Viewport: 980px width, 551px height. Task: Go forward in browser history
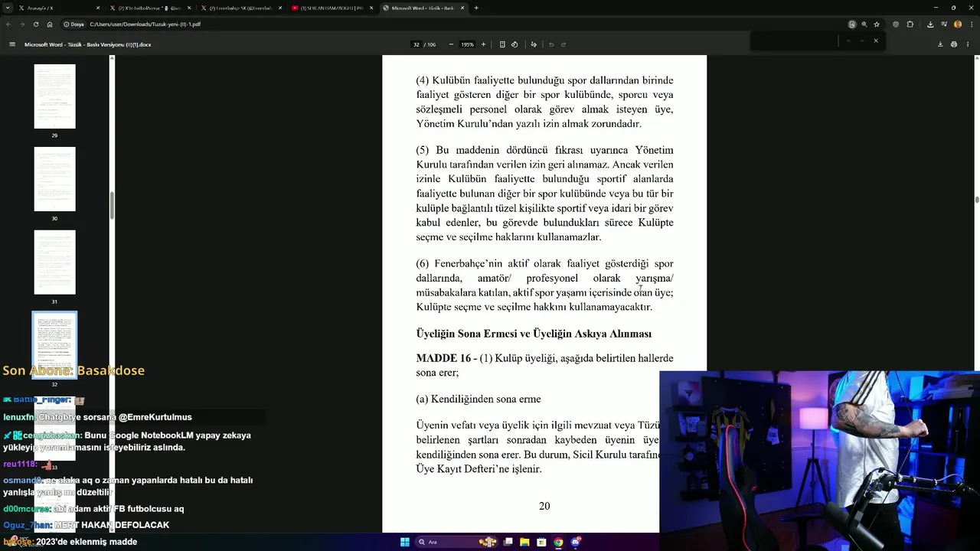(21, 24)
